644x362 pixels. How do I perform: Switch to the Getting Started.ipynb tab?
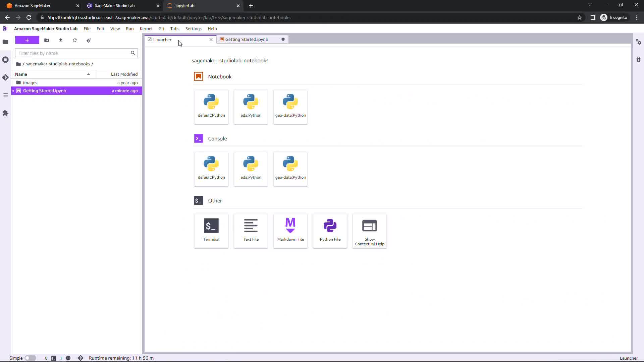(247, 39)
